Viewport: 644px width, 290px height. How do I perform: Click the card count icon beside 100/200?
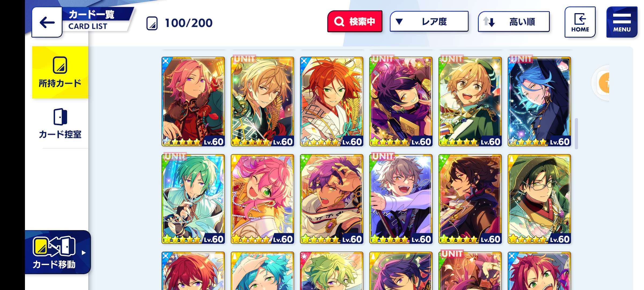pyautogui.click(x=152, y=23)
